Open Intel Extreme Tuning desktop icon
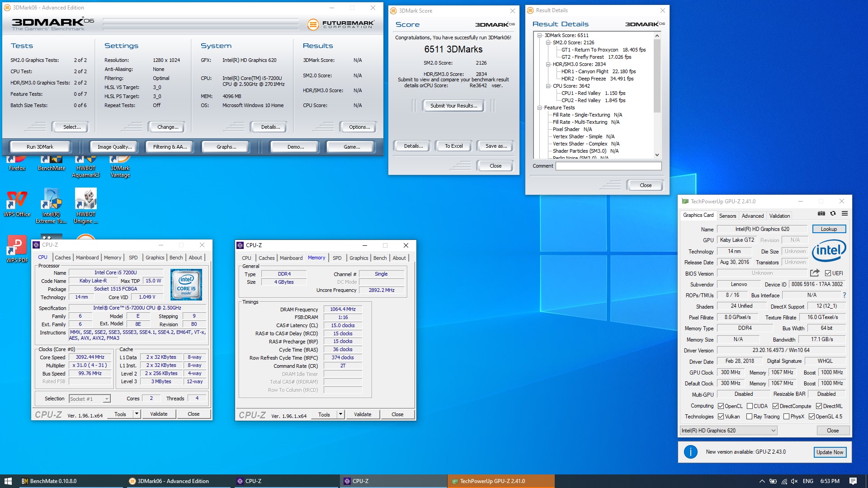 click(52, 206)
